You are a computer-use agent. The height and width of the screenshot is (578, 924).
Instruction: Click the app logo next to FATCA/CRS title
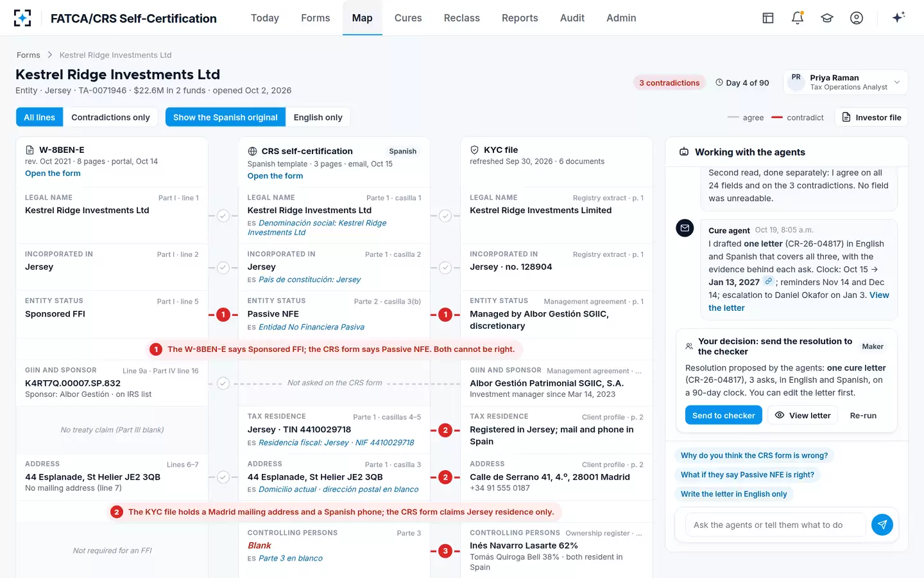22,18
